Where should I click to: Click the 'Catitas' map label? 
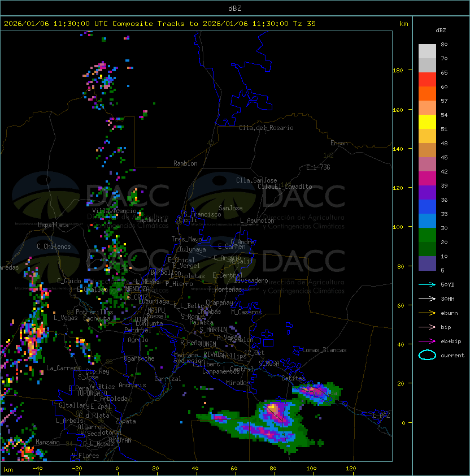(x=293, y=378)
